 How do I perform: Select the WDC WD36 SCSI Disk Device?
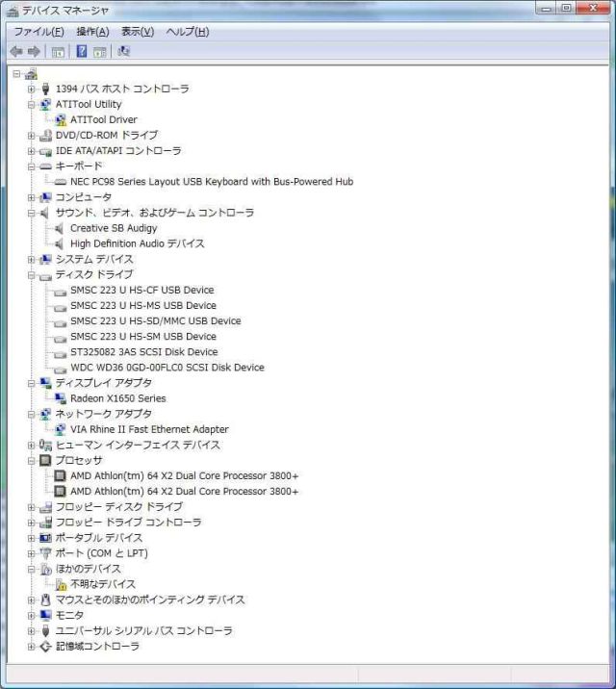coord(167,368)
